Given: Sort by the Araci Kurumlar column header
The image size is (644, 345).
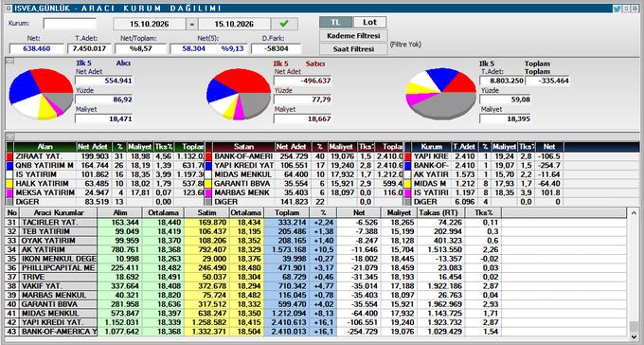Looking at the screenshot, I should 59,212.
